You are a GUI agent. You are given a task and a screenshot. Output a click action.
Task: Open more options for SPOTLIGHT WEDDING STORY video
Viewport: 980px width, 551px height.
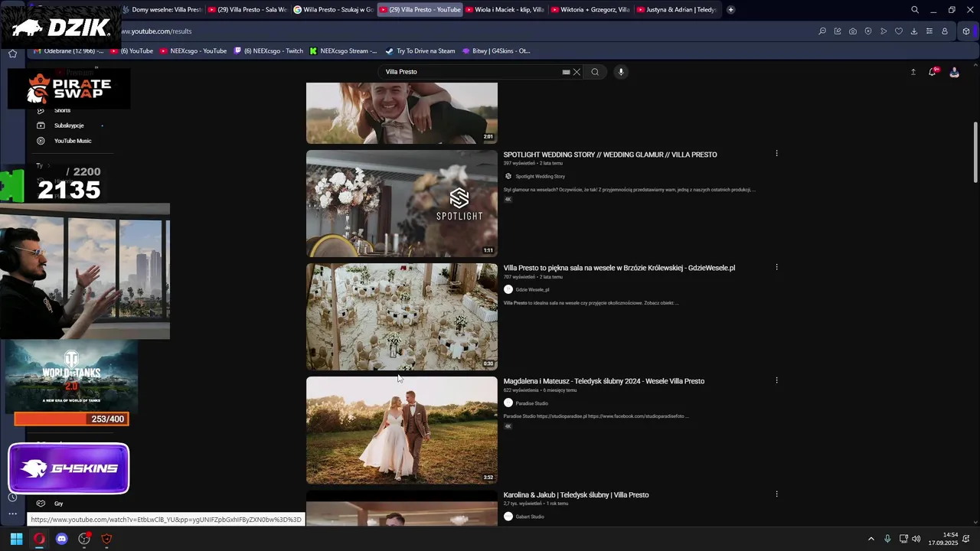(x=776, y=153)
